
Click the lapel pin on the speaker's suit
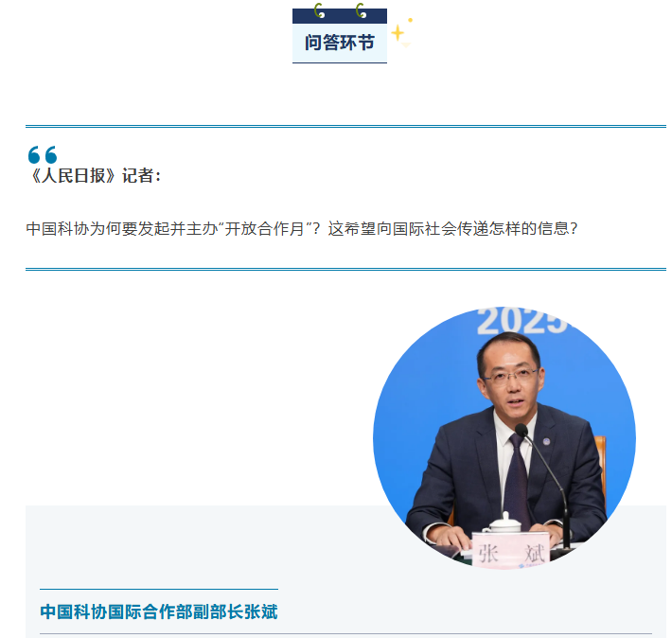(x=546, y=441)
